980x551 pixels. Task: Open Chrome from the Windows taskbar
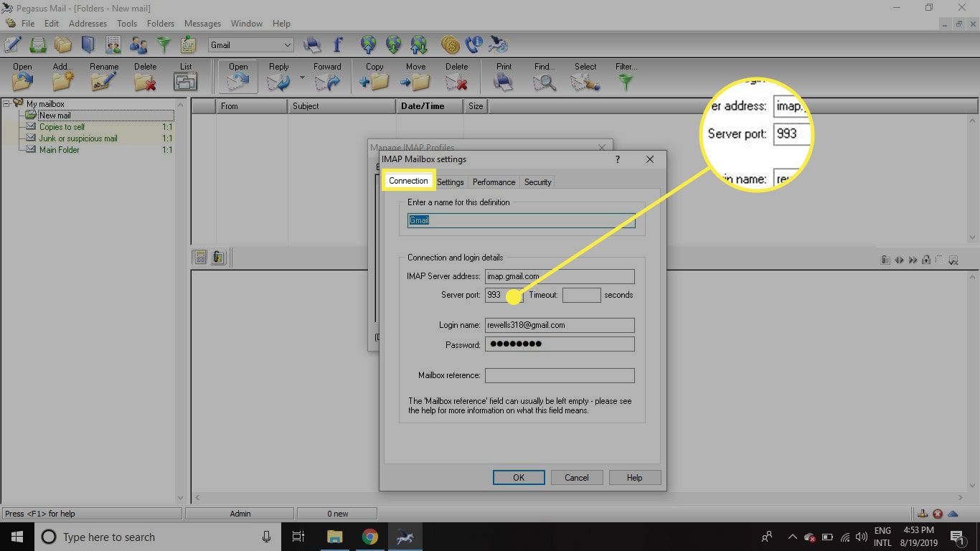point(369,537)
